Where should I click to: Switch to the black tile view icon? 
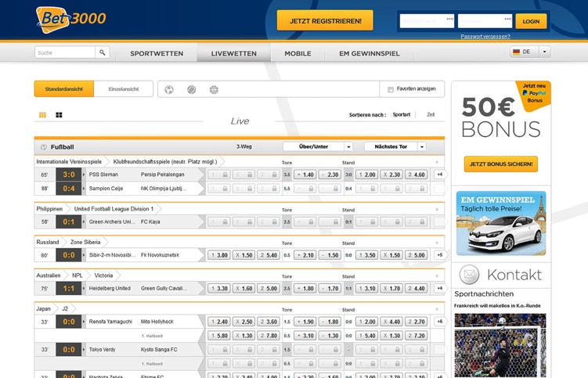click(x=59, y=115)
